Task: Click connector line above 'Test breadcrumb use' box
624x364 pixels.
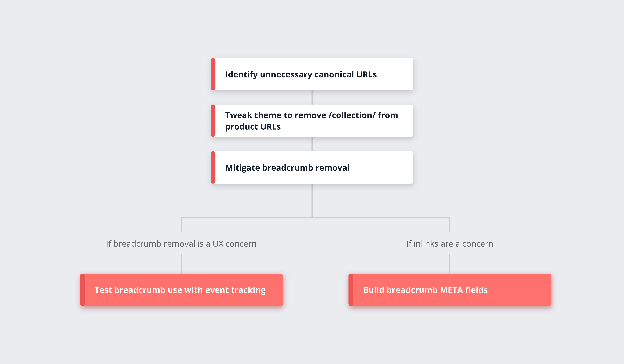Action: tap(181, 264)
